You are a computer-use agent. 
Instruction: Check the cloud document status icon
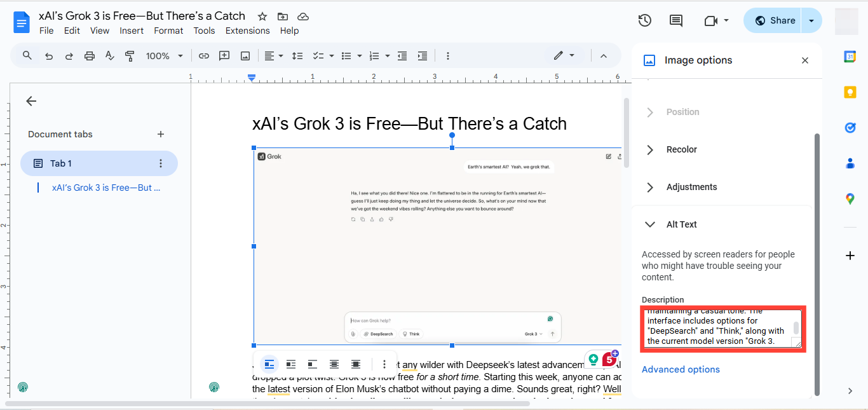click(x=303, y=17)
